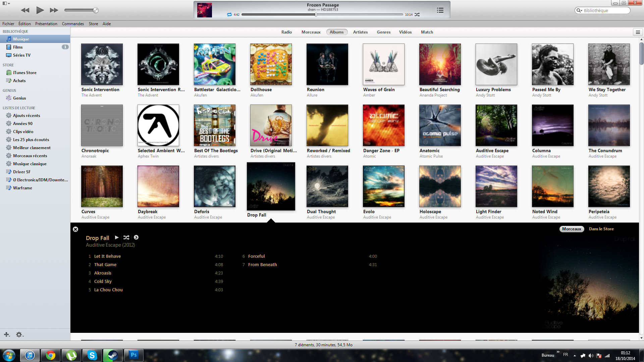
Task: Open the Commandes menu
Action: 73,24
